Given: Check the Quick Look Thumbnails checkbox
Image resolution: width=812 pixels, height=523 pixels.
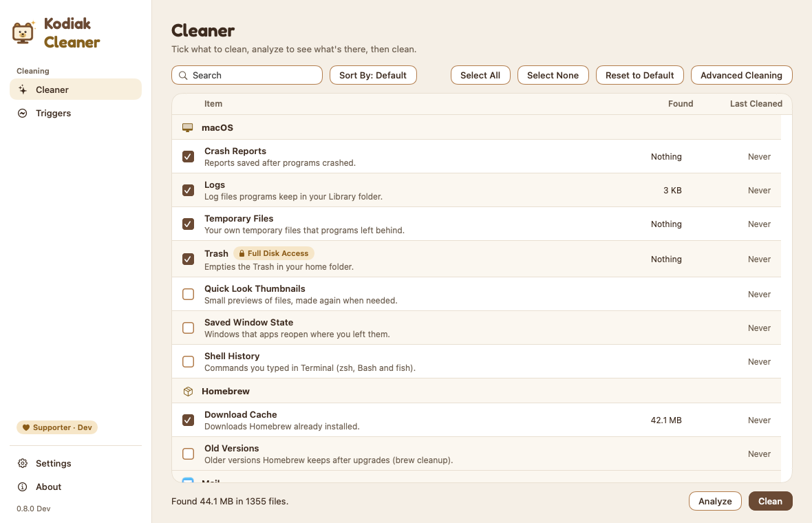Looking at the screenshot, I should pos(188,294).
